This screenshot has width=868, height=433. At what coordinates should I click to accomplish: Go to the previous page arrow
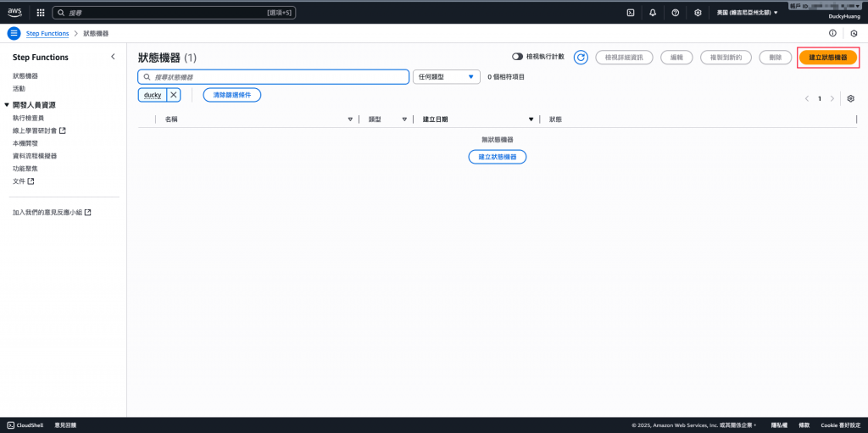(x=807, y=98)
